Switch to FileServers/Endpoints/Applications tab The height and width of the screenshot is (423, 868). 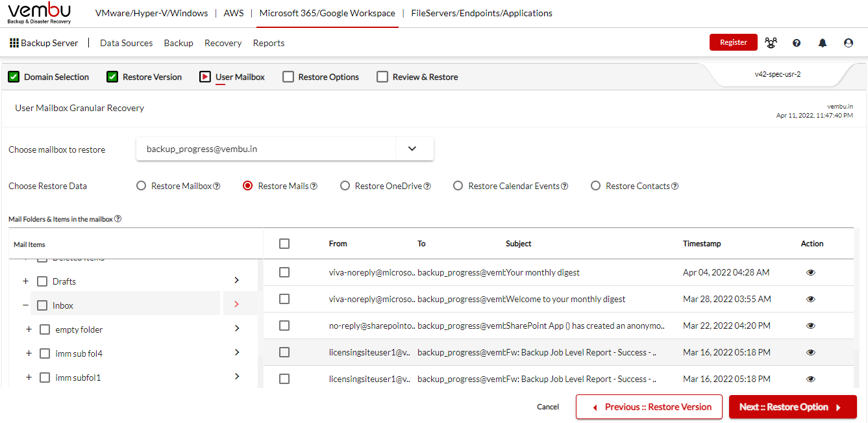pyautogui.click(x=482, y=13)
